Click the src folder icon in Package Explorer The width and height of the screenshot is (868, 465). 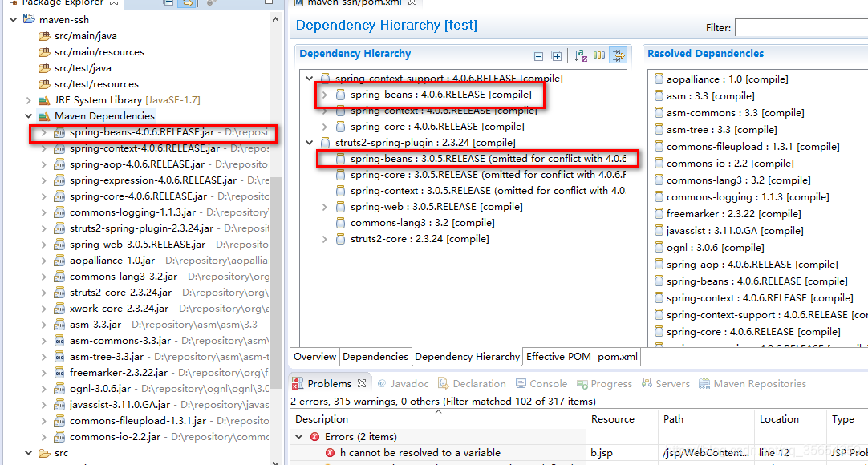(x=44, y=454)
